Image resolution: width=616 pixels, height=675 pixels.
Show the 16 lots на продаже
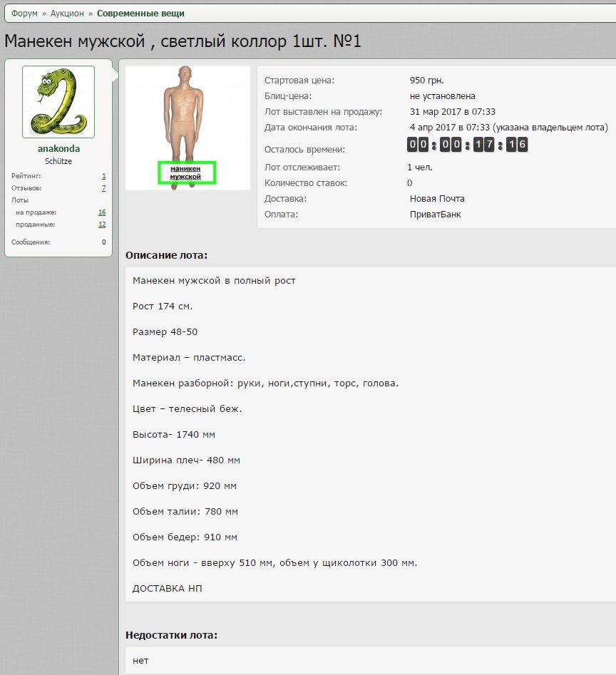point(102,212)
